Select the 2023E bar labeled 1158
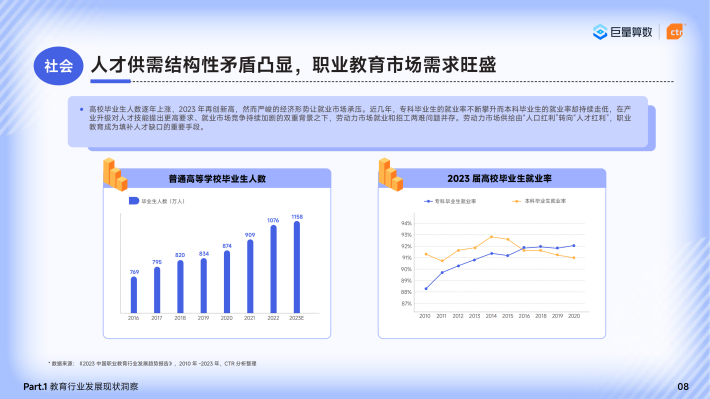Image resolution: width=710 pixels, height=399 pixels. (x=297, y=267)
